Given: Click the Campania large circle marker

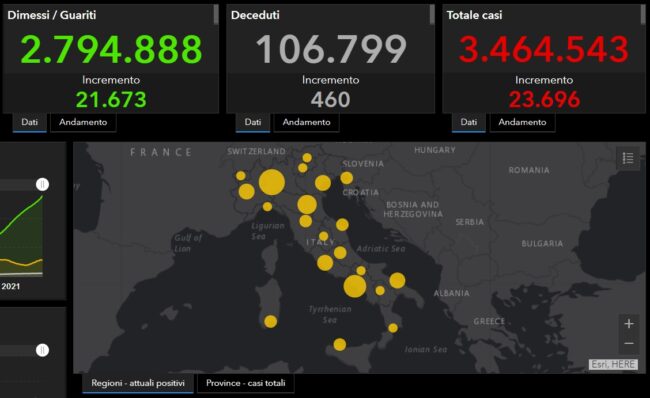Looking at the screenshot, I should pos(355,286).
